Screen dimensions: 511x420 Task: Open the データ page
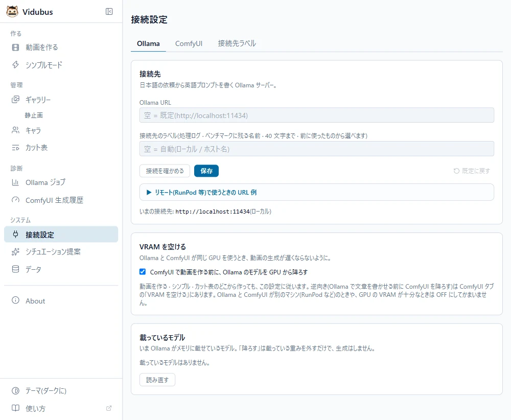pos(61,269)
